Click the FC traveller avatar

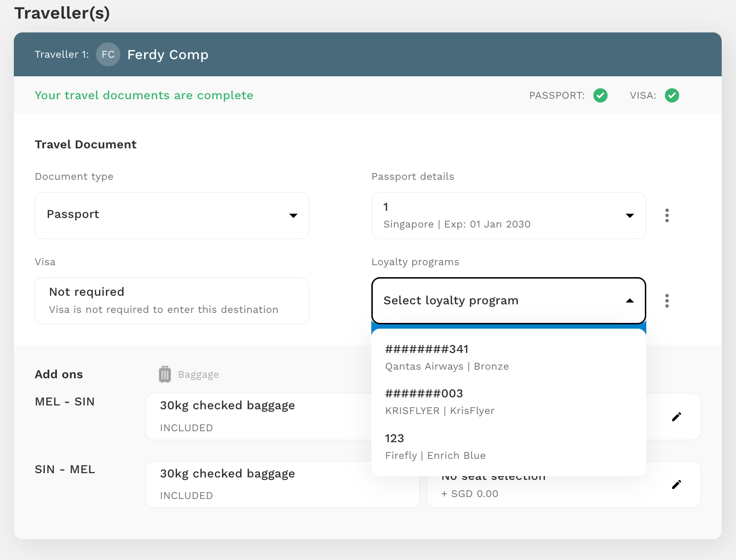pyautogui.click(x=108, y=54)
